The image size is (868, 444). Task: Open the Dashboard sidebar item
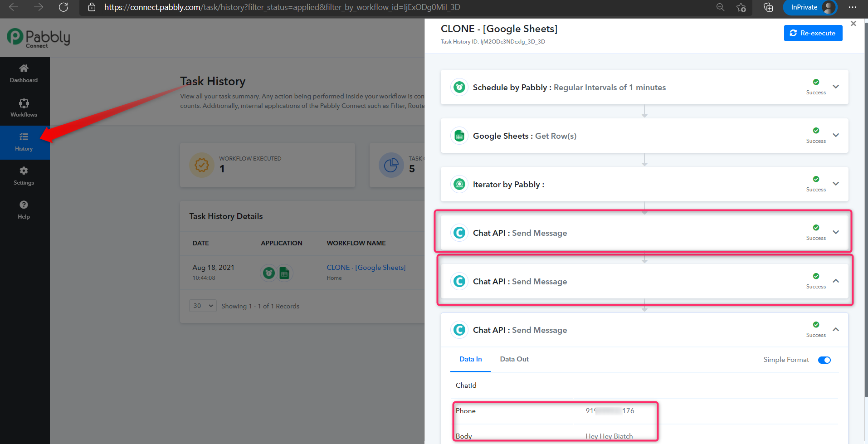pos(24,74)
